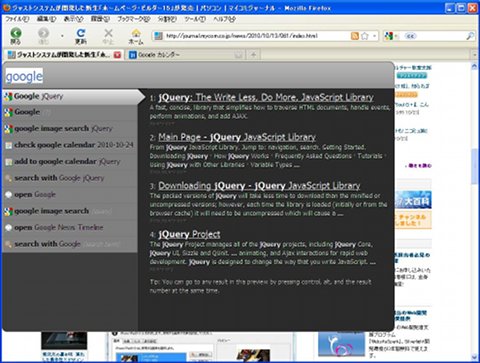Viewport: 480px width, 363px height.
Task: Select the 'open Google' suggestion
Action: (70, 194)
